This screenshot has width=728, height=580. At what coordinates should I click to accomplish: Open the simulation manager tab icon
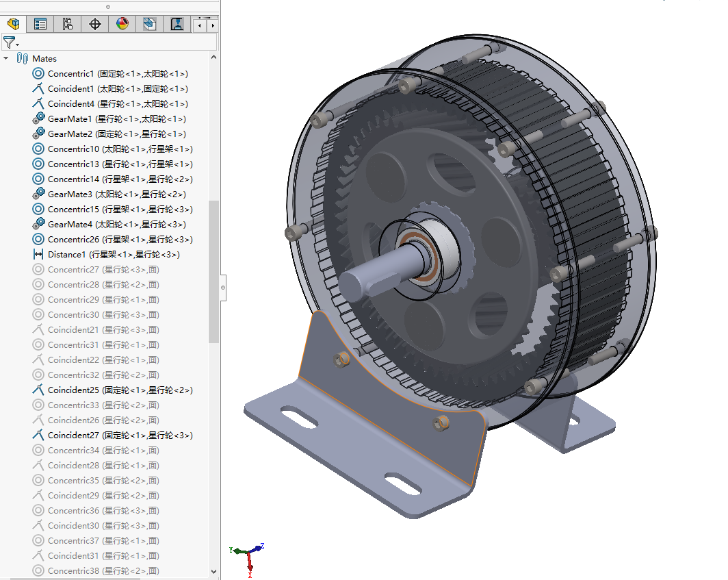click(x=177, y=24)
